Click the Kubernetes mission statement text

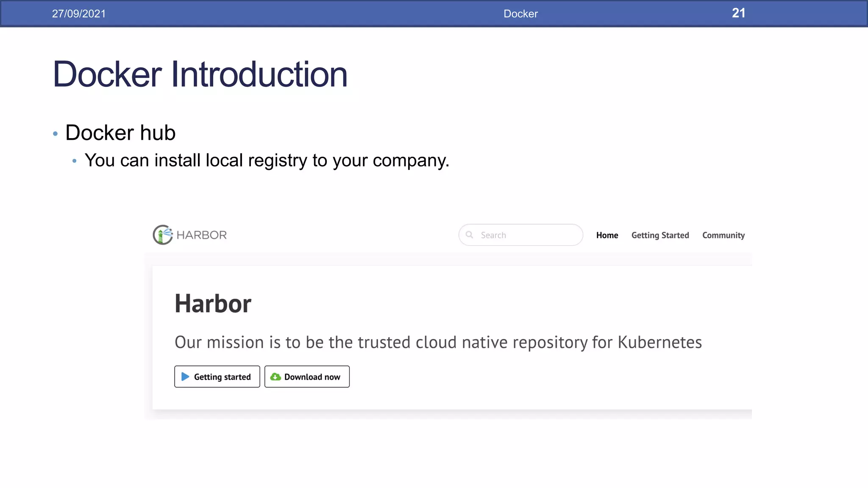(x=438, y=342)
